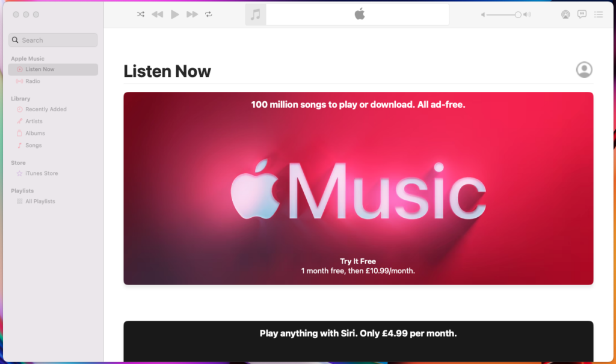Click the Library sidebar section header

coord(20,99)
